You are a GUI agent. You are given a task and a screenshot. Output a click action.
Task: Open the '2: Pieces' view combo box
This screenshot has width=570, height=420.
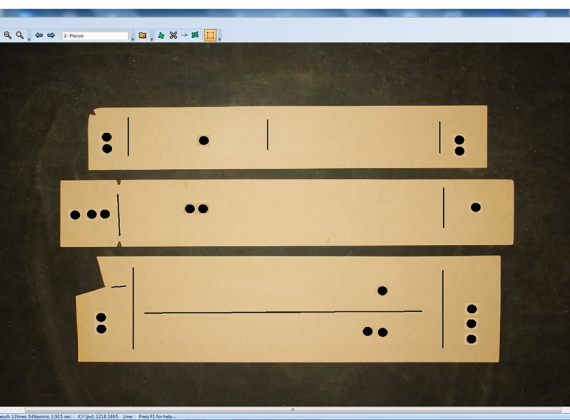point(95,36)
